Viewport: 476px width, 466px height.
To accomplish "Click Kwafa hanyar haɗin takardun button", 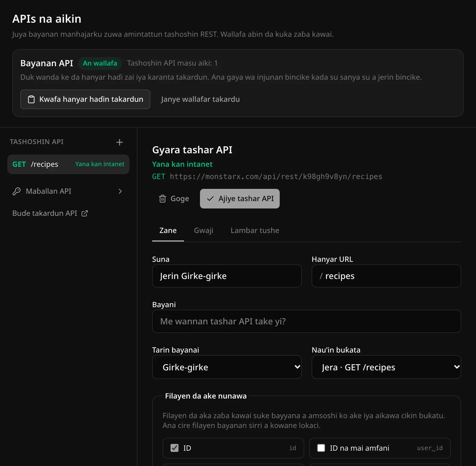I will coord(85,99).
